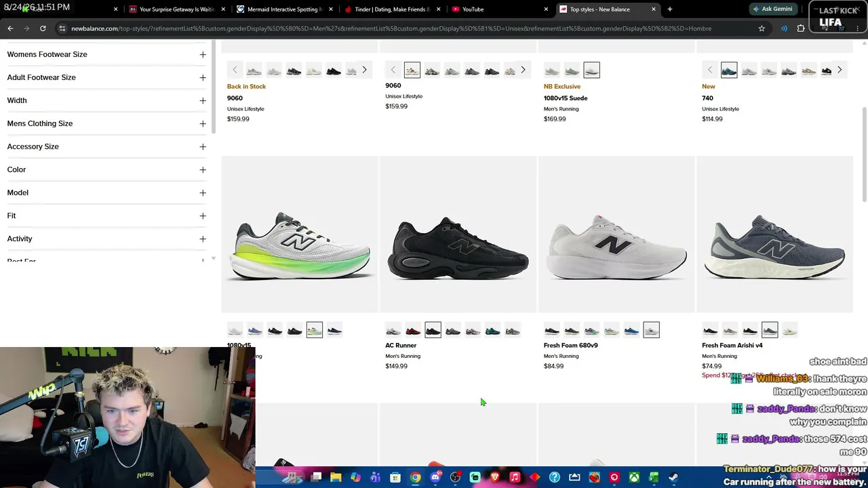The image size is (868, 488).
Task: Select the red swatch under AC Runner
Action: point(413,330)
